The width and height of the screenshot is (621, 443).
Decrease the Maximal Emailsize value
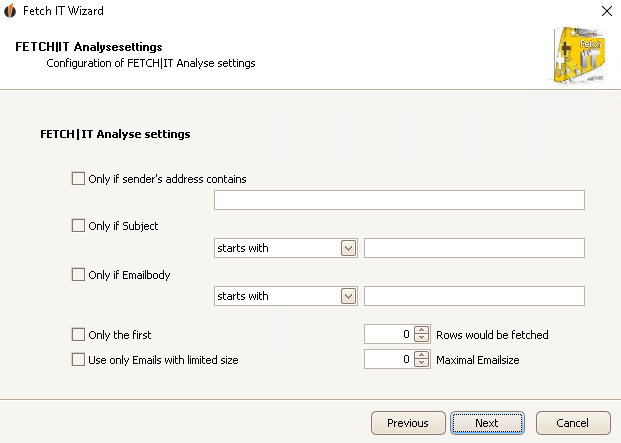pyautogui.click(x=421, y=363)
